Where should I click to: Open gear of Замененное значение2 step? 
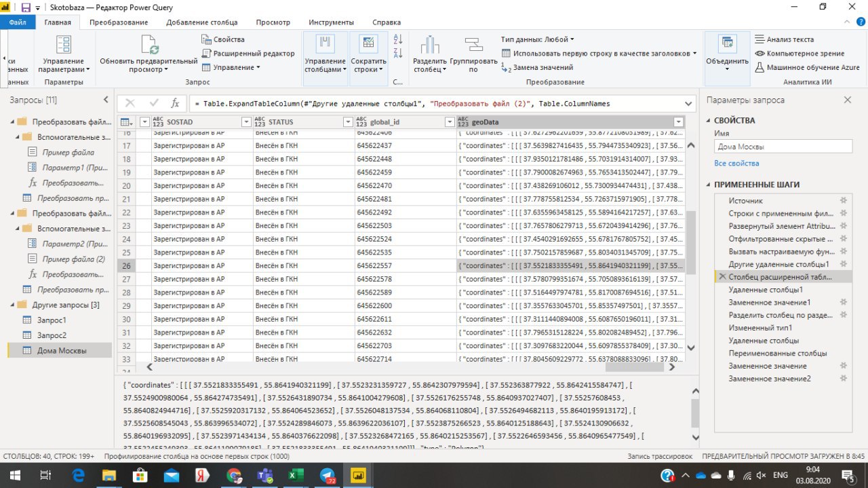click(844, 379)
